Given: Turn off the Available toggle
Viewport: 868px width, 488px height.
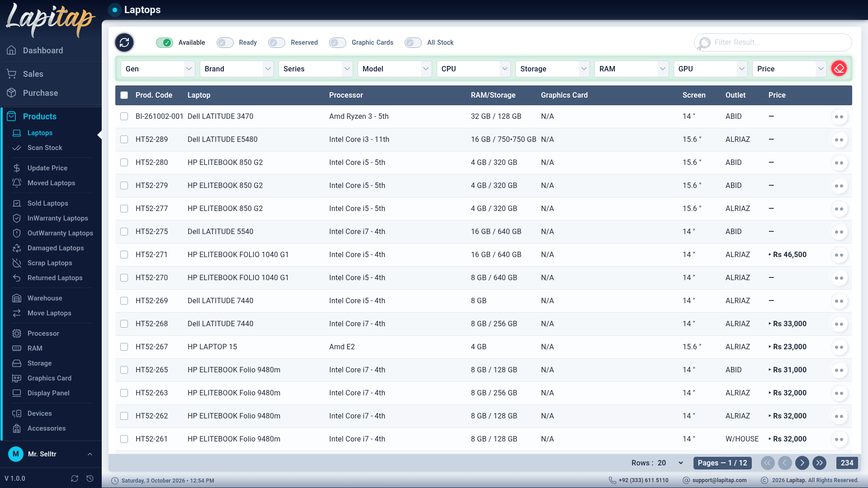Looking at the screenshot, I should click(165, 42).
